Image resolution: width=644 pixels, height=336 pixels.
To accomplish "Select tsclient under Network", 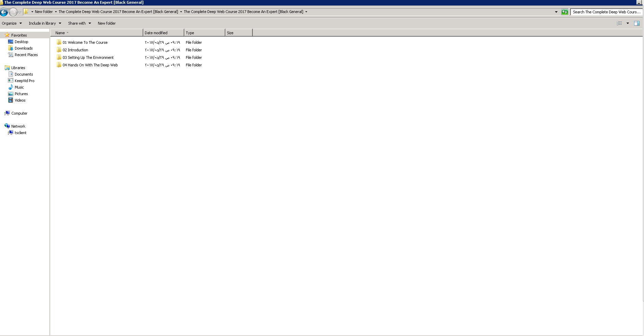I will coord(21,133).
